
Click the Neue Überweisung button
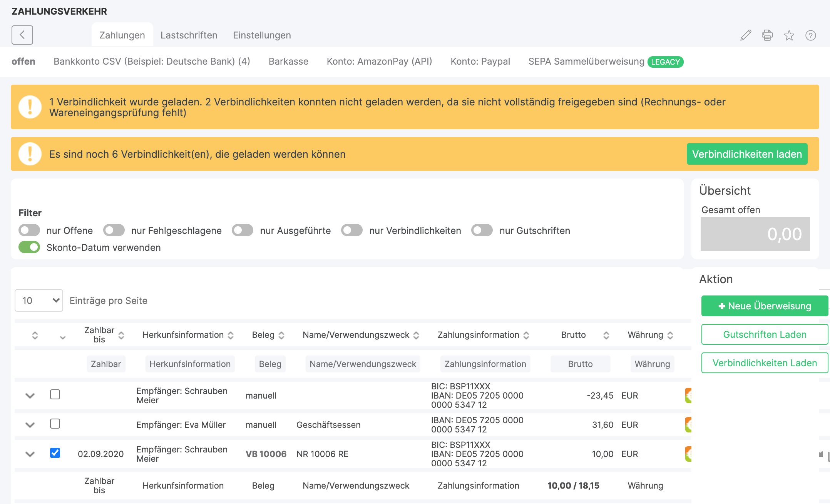click(764, 306)
